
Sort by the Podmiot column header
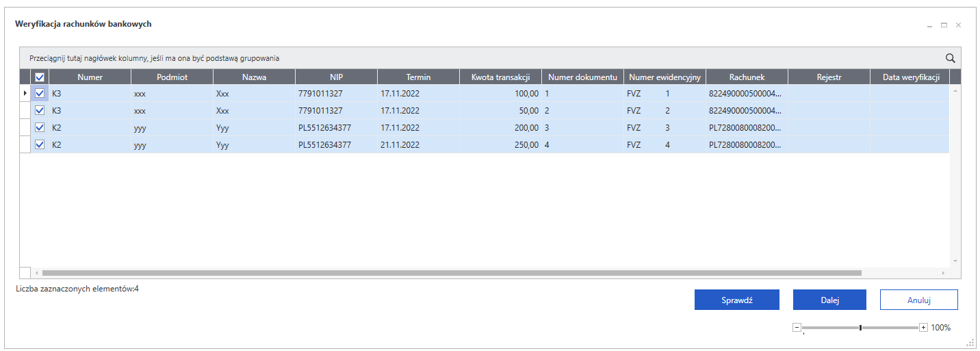172,77
